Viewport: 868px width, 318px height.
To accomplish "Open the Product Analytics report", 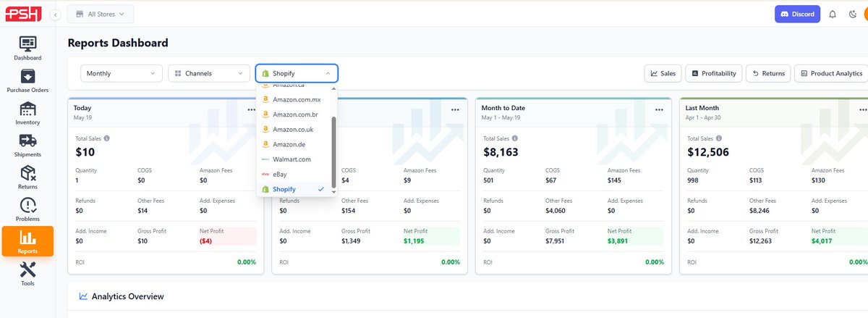I will tap(830, 73).
